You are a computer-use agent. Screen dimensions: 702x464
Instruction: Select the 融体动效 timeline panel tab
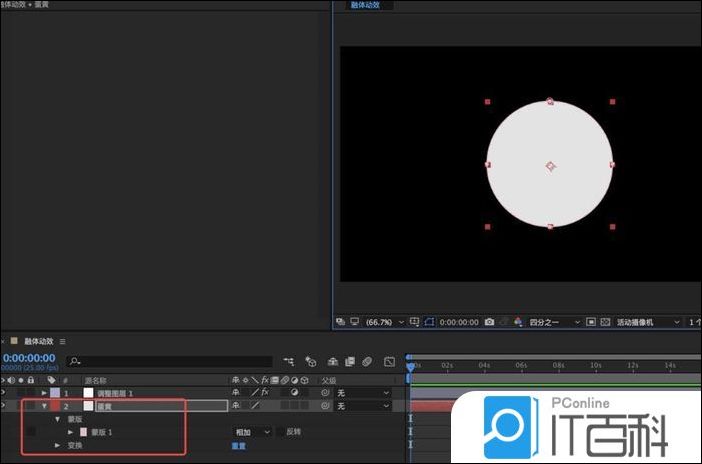[38, 341]
